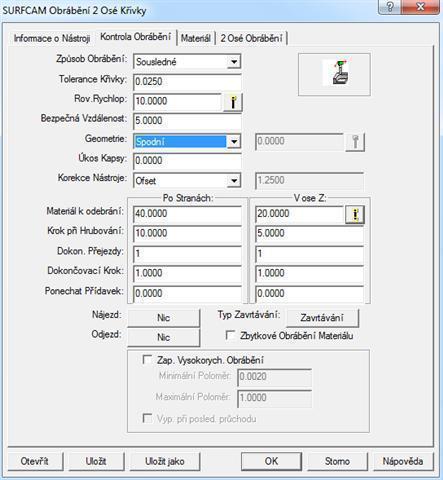The image size is (443, 480).
Task: Switch to Informace o Nástroji tab
Action: 52,38
